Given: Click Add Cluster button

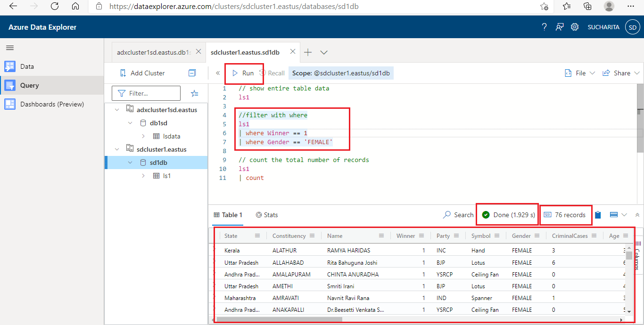Looking at the screenshot, I should click(x=142, y=73).
